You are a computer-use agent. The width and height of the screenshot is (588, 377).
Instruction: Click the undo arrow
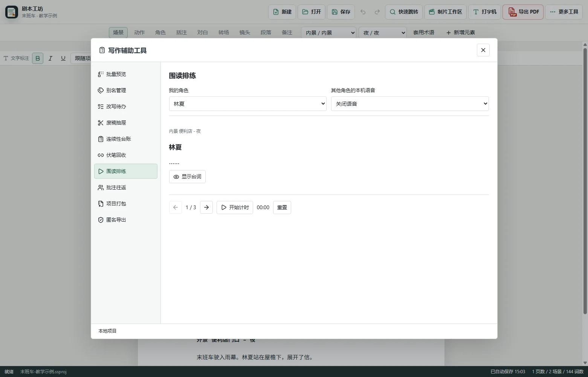pyautogui.click(x=363, y=12)
